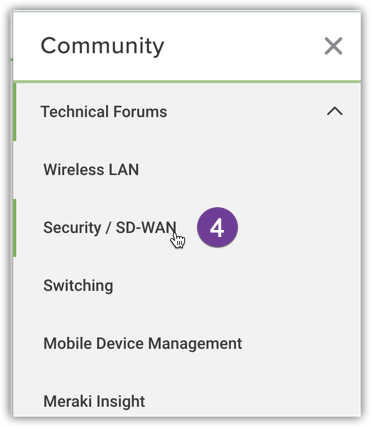Close the Community menu panel
The height and width of the screenshot is (427, 371).
(x=333, y=46)
